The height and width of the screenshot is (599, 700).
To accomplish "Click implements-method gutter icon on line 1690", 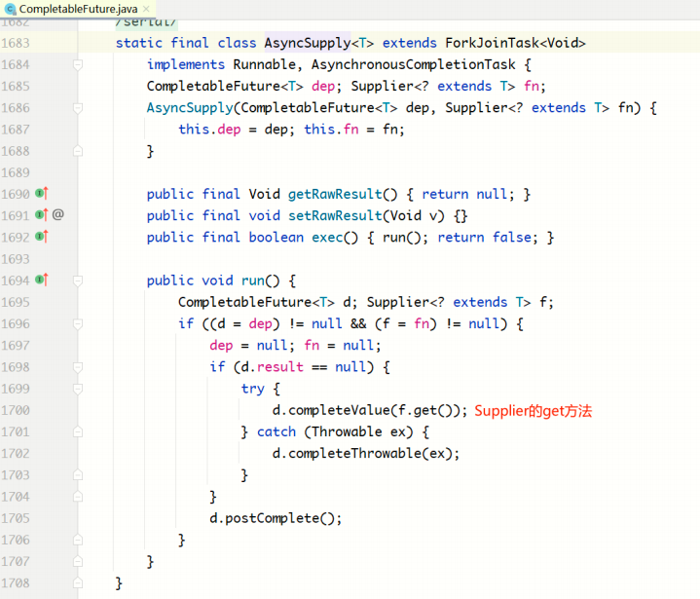I will coord(42,194).
